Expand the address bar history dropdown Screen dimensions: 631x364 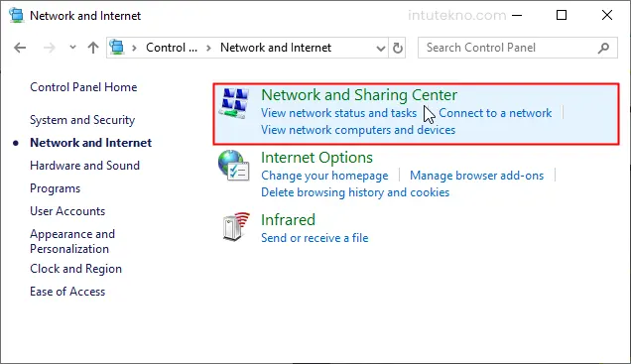(380, 49)
